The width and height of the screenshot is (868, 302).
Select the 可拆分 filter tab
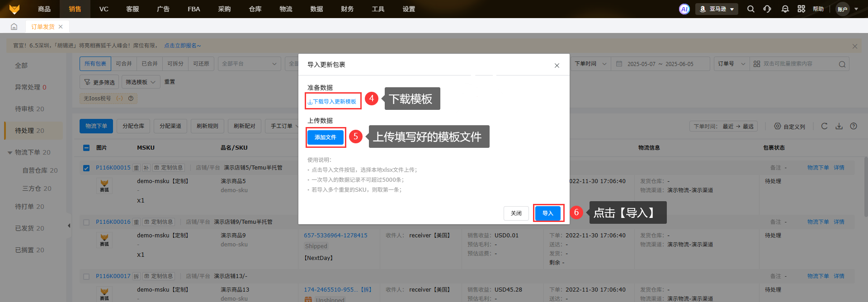click(175, 64)
